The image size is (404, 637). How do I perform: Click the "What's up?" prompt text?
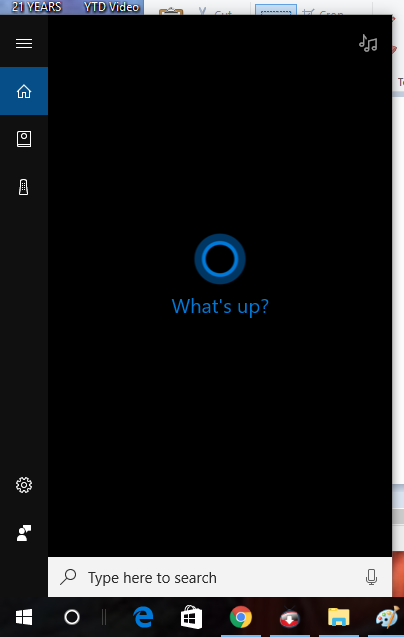[x=220, y=306]
